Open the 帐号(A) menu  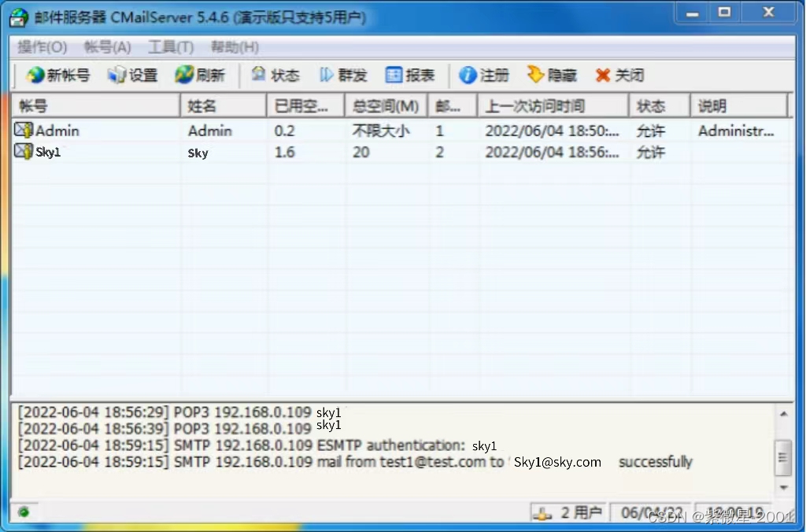[107, 47]
